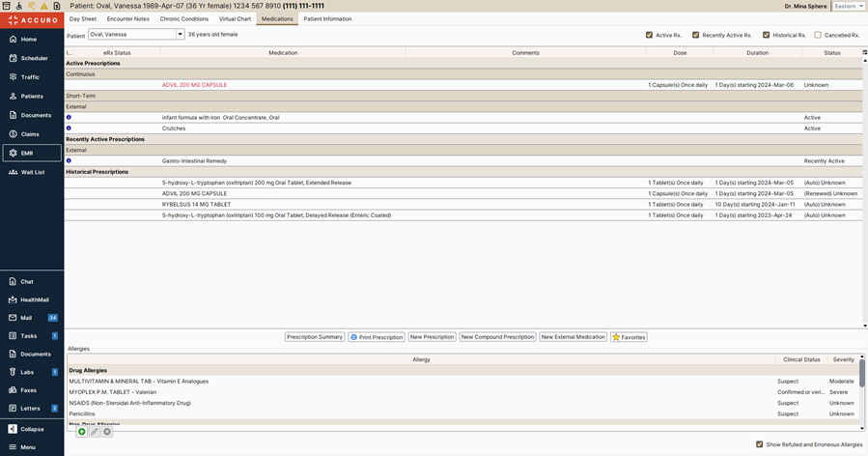The width and height of the screenshot is (868, 456).
Task: Open the Patient name dropdown
Action: (x=180, y=35)
